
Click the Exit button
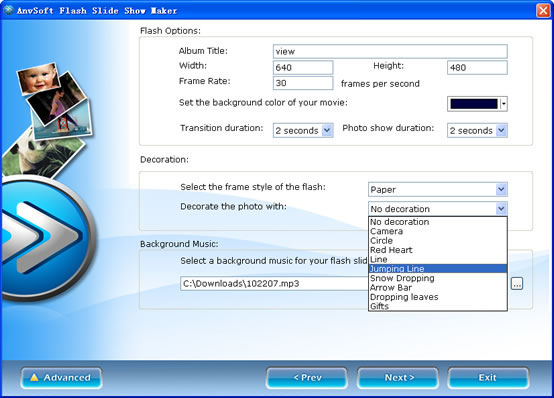click(x=488, y=378)
